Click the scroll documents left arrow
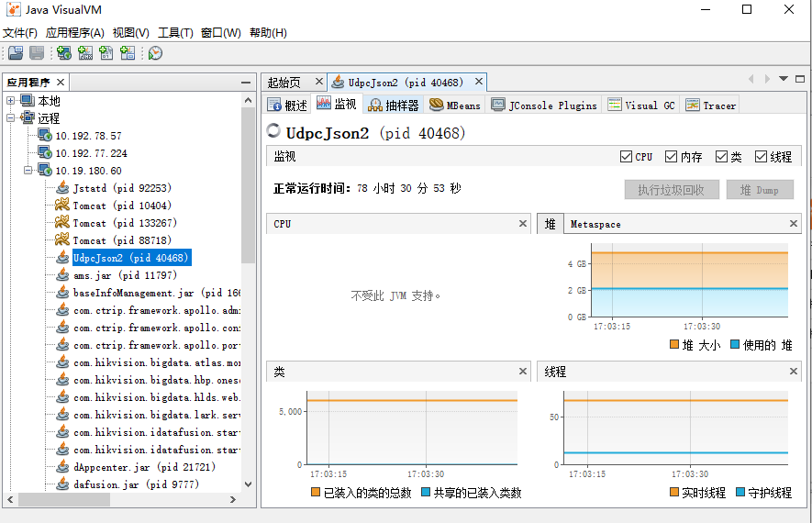 coord(751,79)
